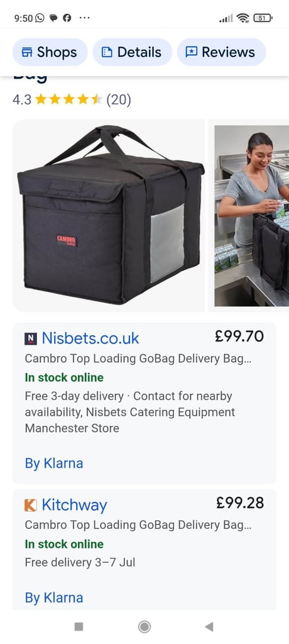Switch to the Reviews tab

[221, 52]
